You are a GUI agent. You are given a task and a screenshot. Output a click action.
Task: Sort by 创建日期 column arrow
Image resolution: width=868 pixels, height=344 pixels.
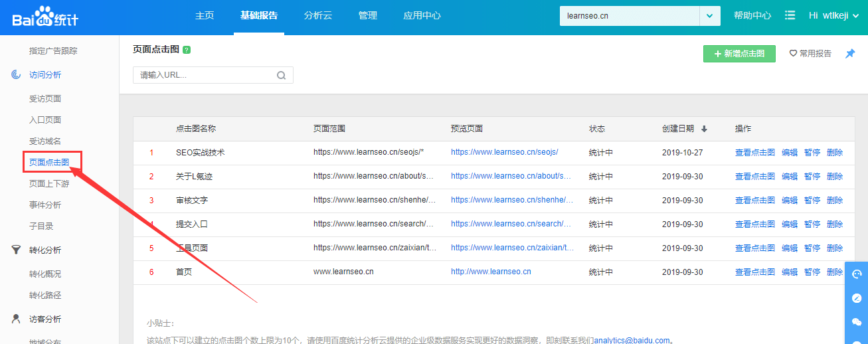704,129
